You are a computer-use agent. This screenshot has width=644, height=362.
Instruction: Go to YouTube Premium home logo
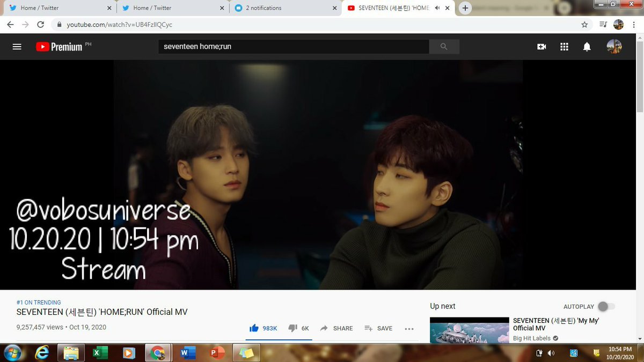click(59, 47)
